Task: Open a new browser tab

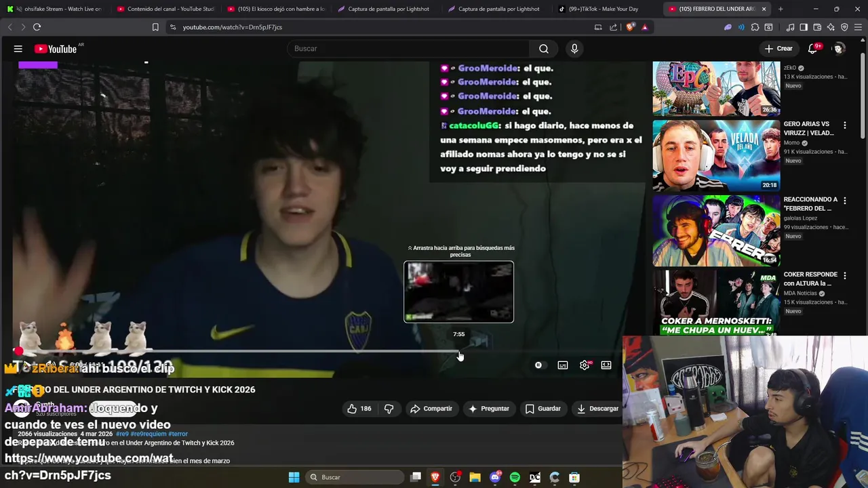Action: pyautogui.click(x=781, y=9)
